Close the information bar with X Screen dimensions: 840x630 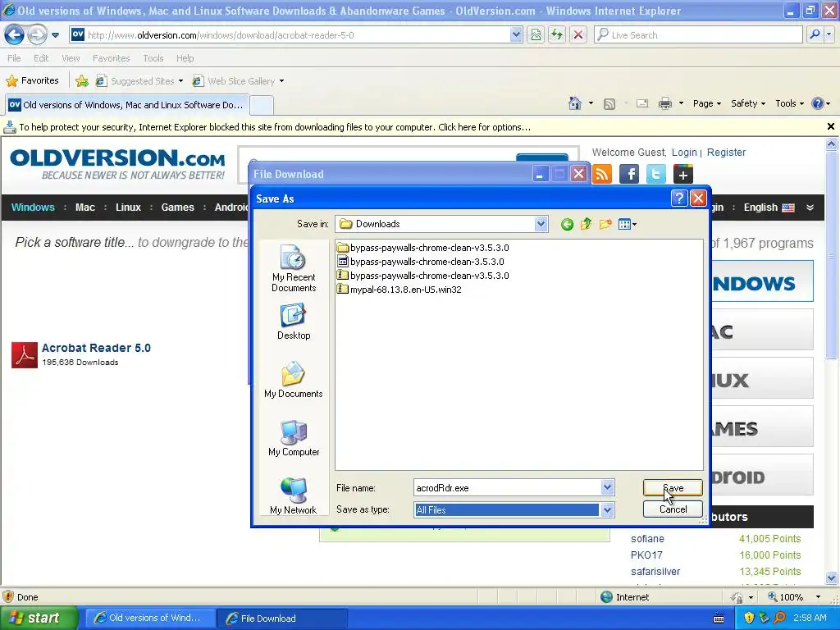pyautogui.click(x=831, y=126)
